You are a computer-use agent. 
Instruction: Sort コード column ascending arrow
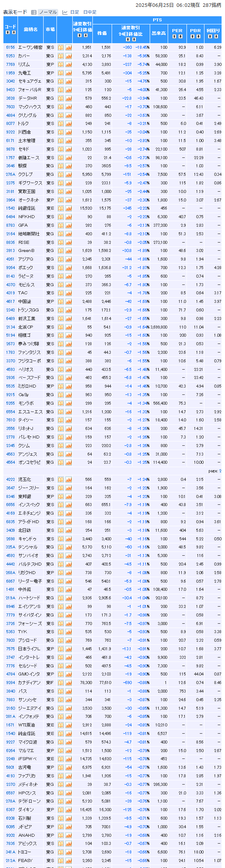click(x=8, y=32)
